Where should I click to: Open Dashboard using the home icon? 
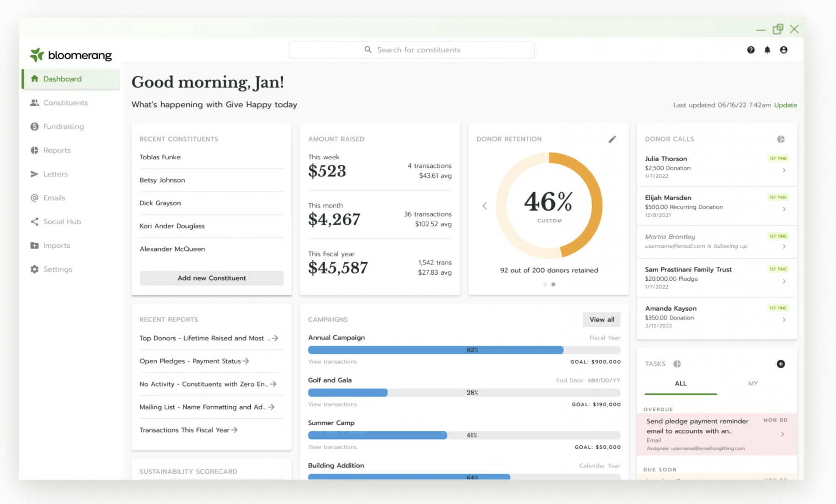tap(34, 79)
